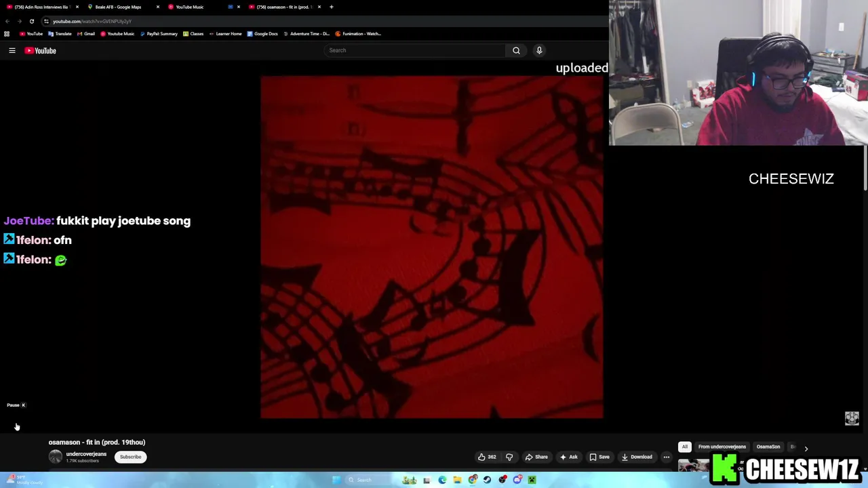Click the search magnifier button

click(x=516, y=50)
